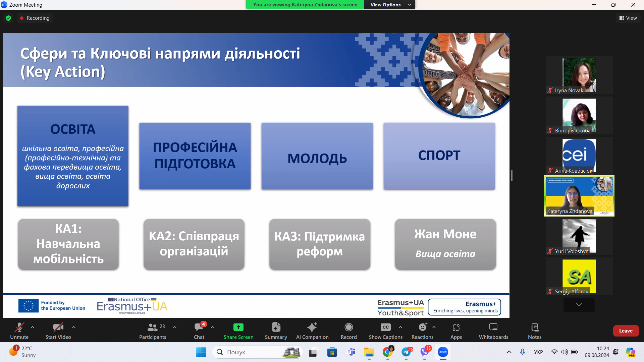This screenshot has width=644, height=362.
Task: Click the Recording indicator to pause
Action: (x=35, y=18)
